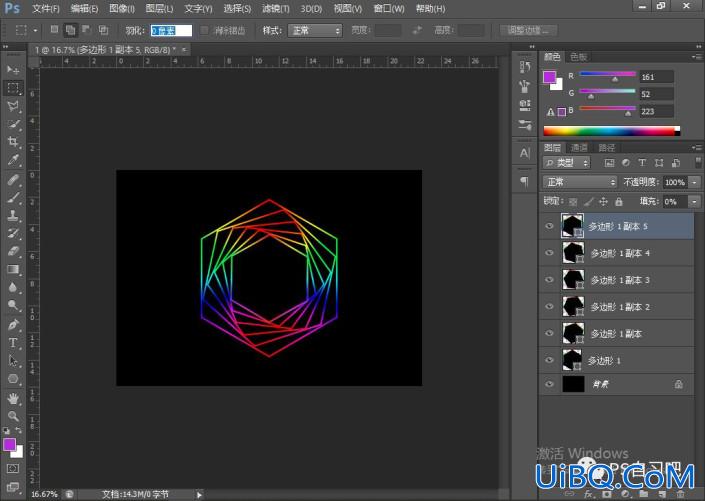
Task: Filter layers by pixel layers icon
Action: 609,163
